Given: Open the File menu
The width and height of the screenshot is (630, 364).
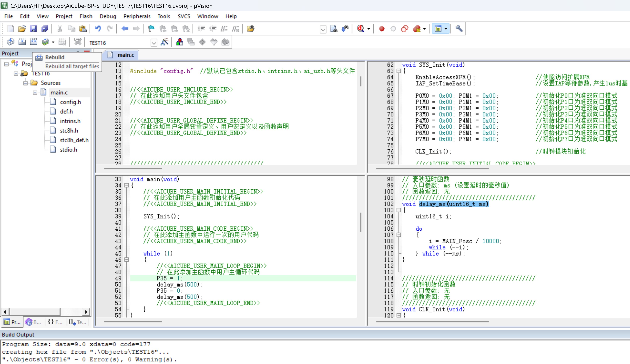Looking at the screenshot, I should coord(9,16).
